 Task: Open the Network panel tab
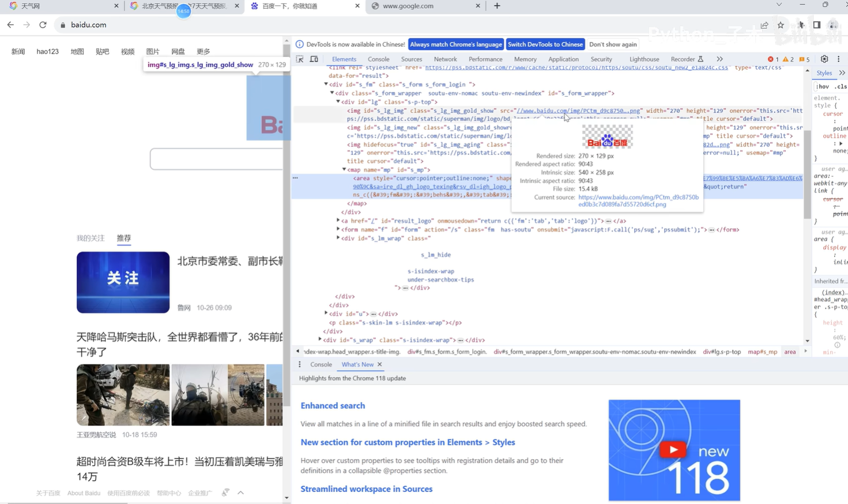tap(445, 59)
